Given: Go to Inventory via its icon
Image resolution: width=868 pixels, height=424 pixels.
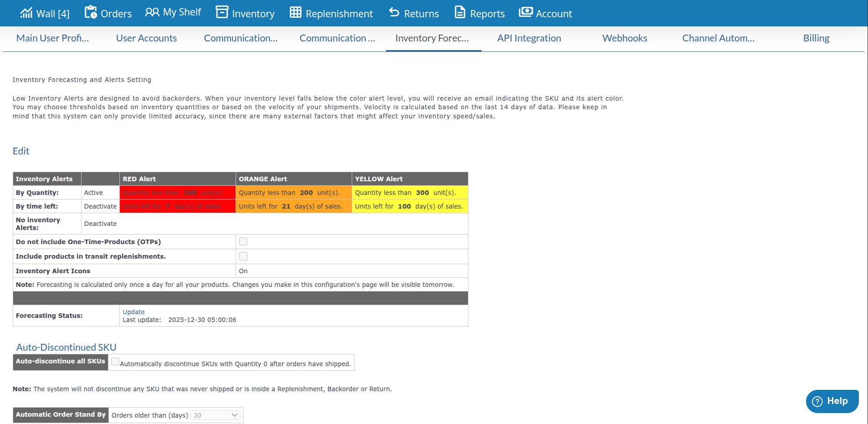Looking at the screenshot, I should [x=222, y=13].
